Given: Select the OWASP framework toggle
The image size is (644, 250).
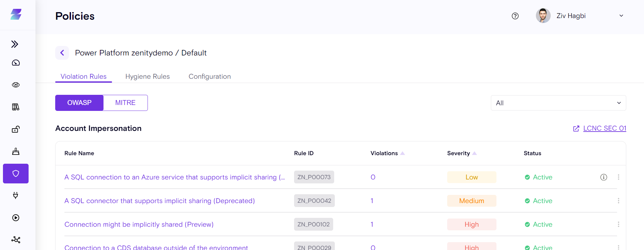Looking at the screenshot, I should click(79, 103).
